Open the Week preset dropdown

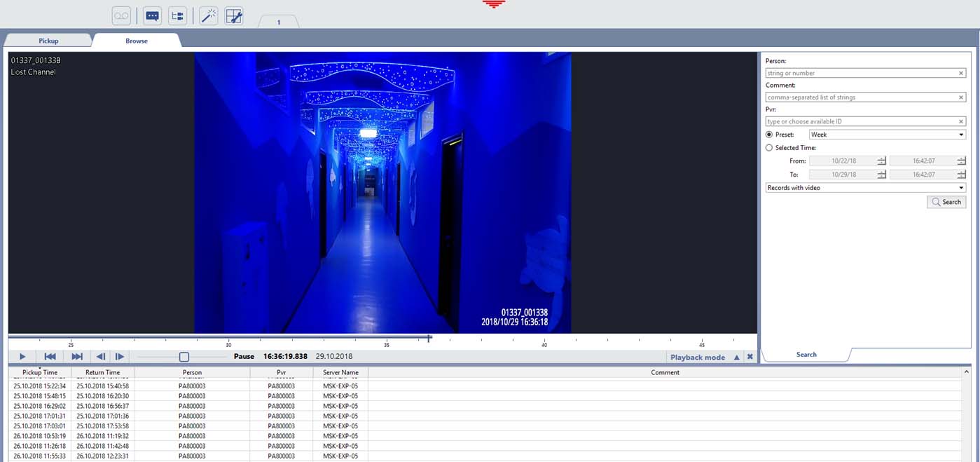887,135
